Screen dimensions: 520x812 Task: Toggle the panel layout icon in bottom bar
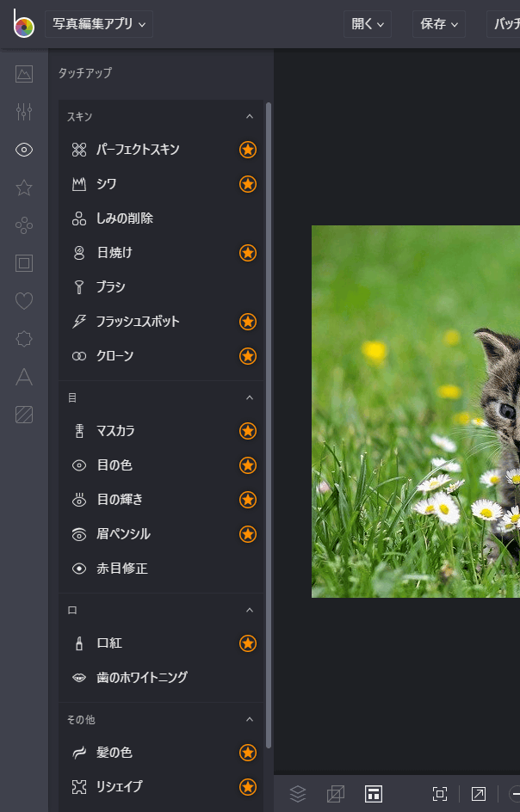point(374,793)
